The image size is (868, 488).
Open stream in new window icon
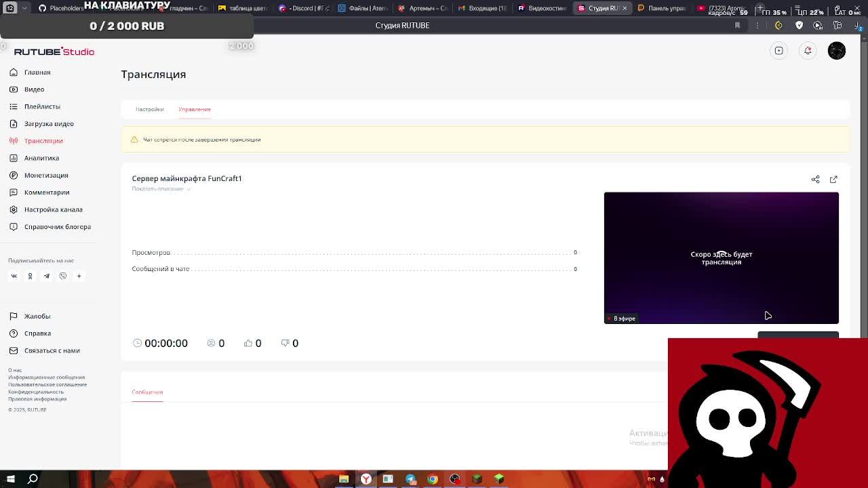(x=833, y=180)
